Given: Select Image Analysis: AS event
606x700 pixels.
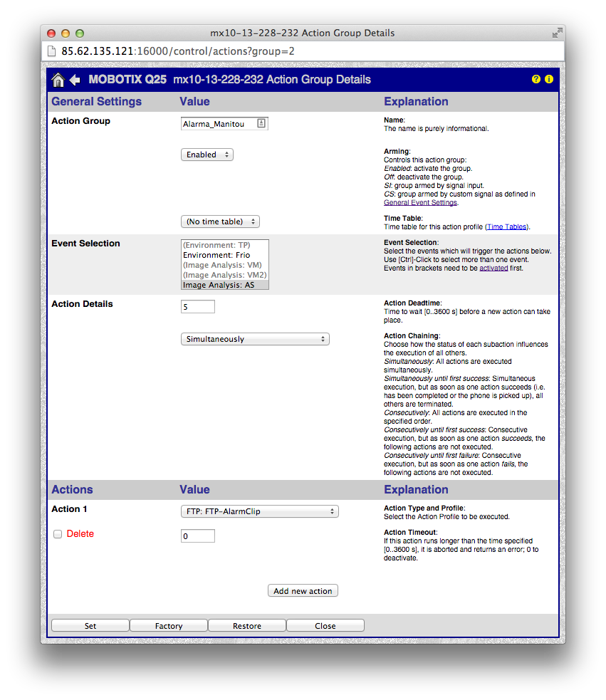Looking at the screenshot, I should click(x=219, y=285).
